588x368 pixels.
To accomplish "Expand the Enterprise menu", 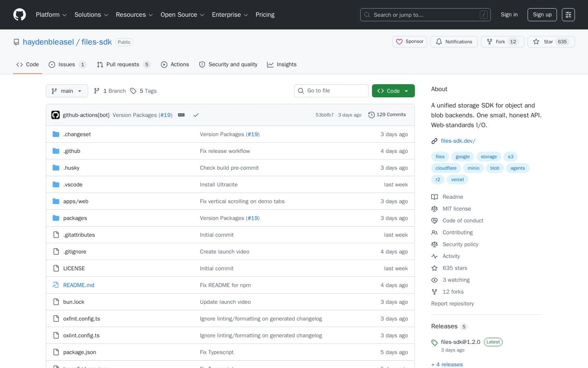I will pos(230,15).
